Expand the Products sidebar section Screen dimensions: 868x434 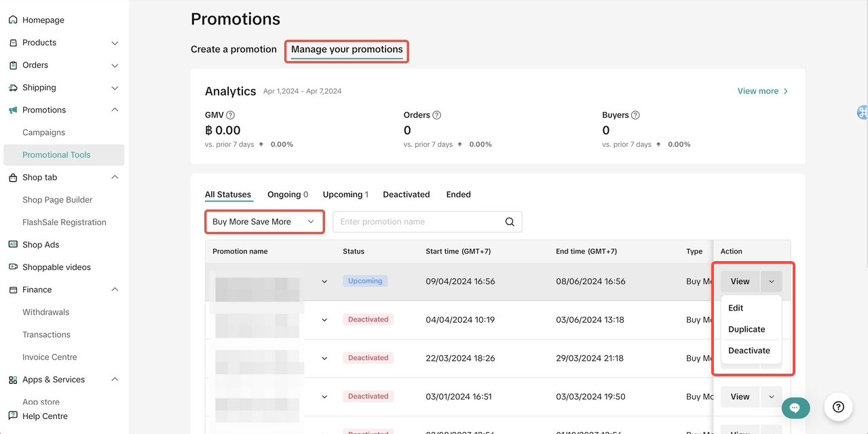(115, 43)
